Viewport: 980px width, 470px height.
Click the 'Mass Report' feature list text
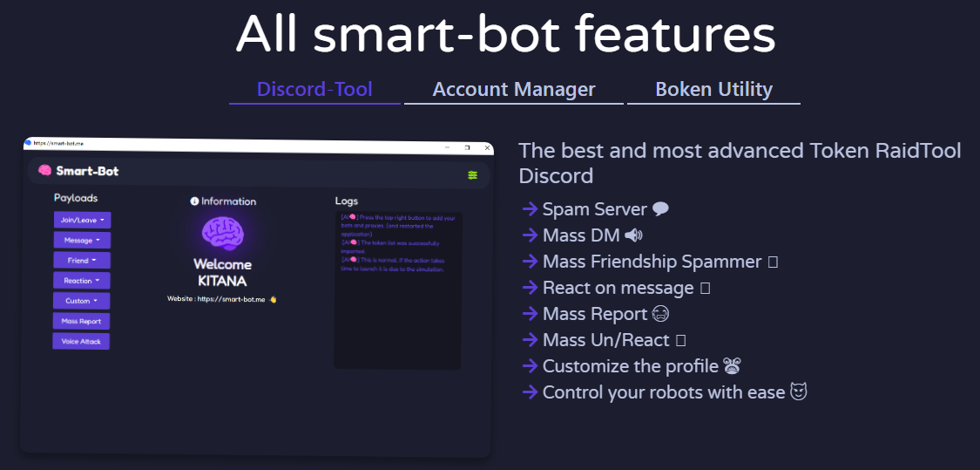(x=595, y=314)
